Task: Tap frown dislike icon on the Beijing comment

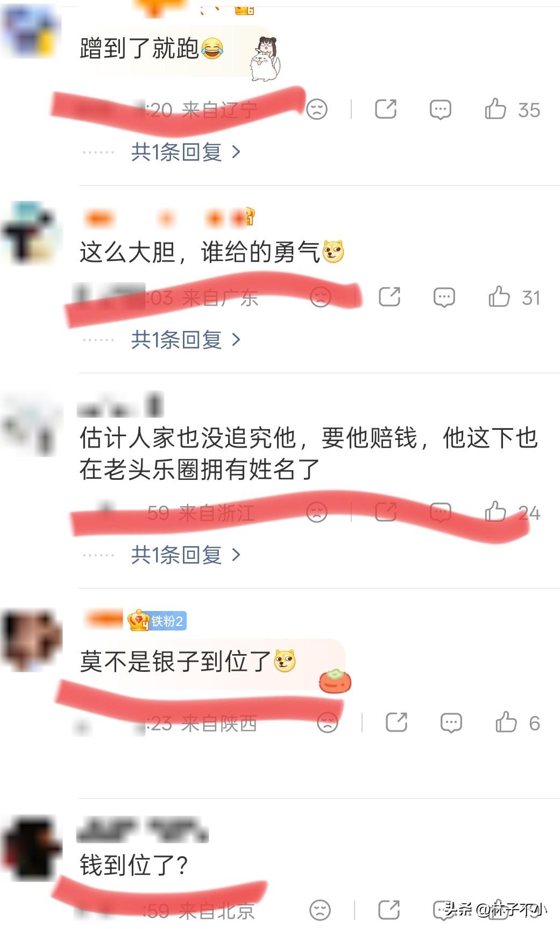Action: point(320,910)
